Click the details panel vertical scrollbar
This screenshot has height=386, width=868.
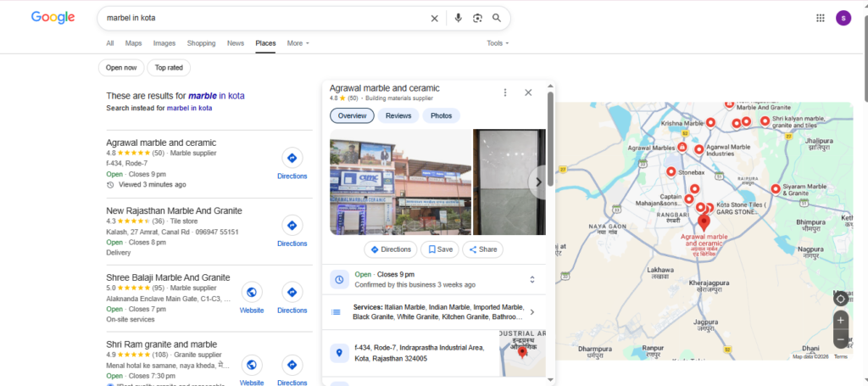(550, 138)
